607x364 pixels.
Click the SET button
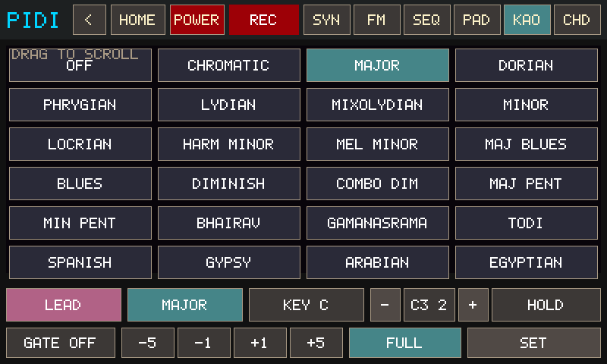[534, 343]
